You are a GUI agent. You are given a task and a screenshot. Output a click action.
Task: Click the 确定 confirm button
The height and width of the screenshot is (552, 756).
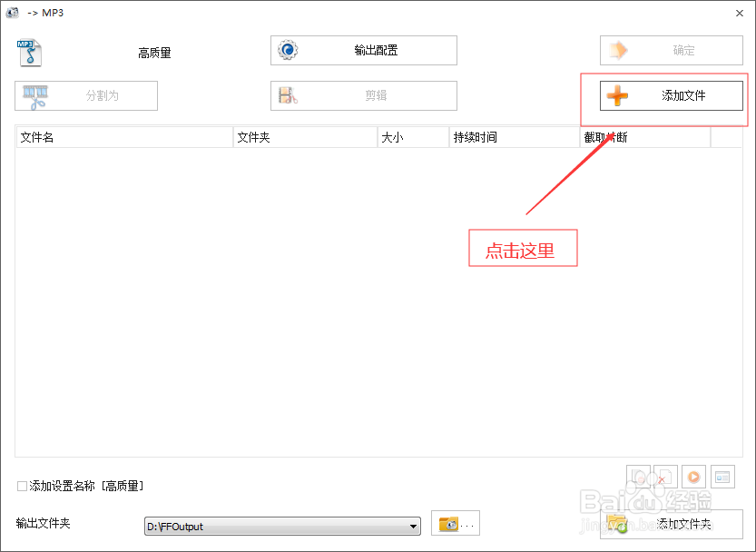tap(671, 51)
